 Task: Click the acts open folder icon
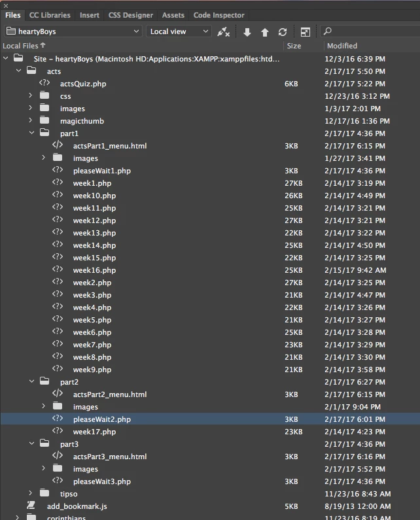31,70
